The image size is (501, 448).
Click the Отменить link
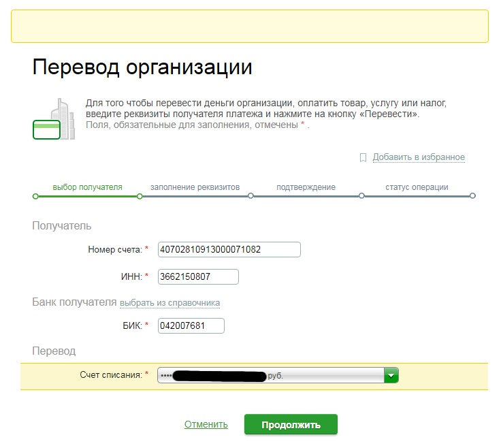pos(206,424)
